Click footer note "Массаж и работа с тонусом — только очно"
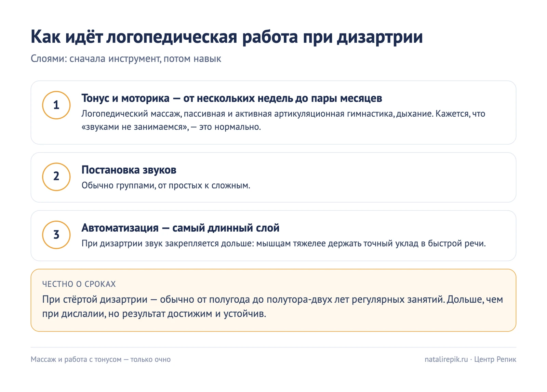The height and width of the screenshot is (392, 547). (101, 360)
